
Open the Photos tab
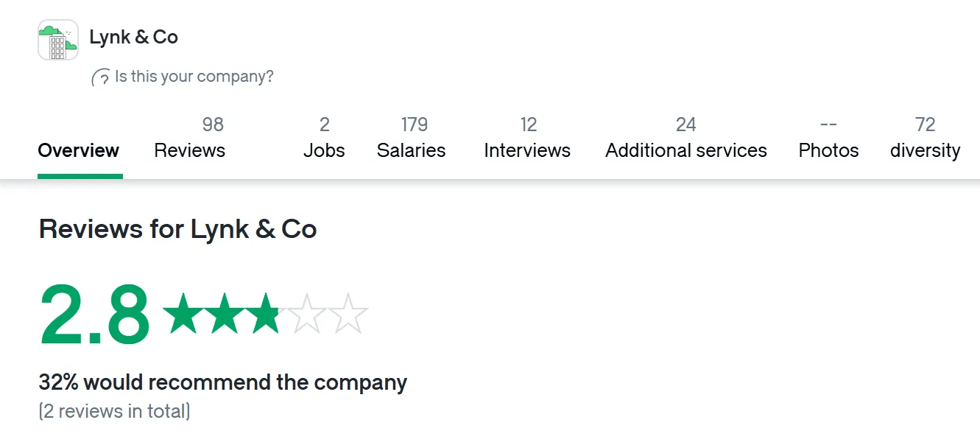829,138
